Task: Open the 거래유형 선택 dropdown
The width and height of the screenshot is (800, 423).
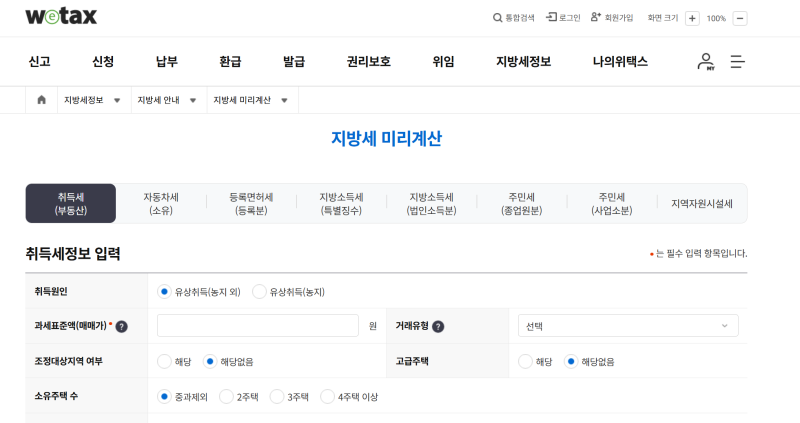Action: tap(628, 326)
